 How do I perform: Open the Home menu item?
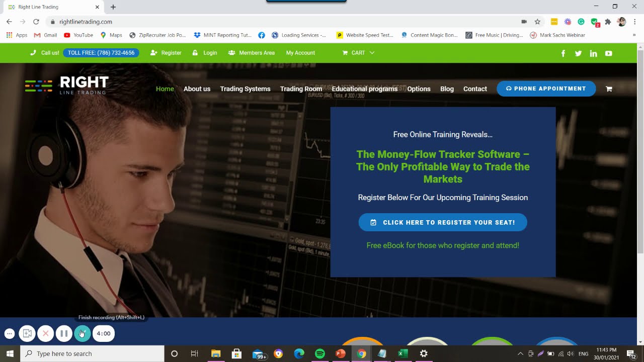pyautogui.click(x=165, y=89)
